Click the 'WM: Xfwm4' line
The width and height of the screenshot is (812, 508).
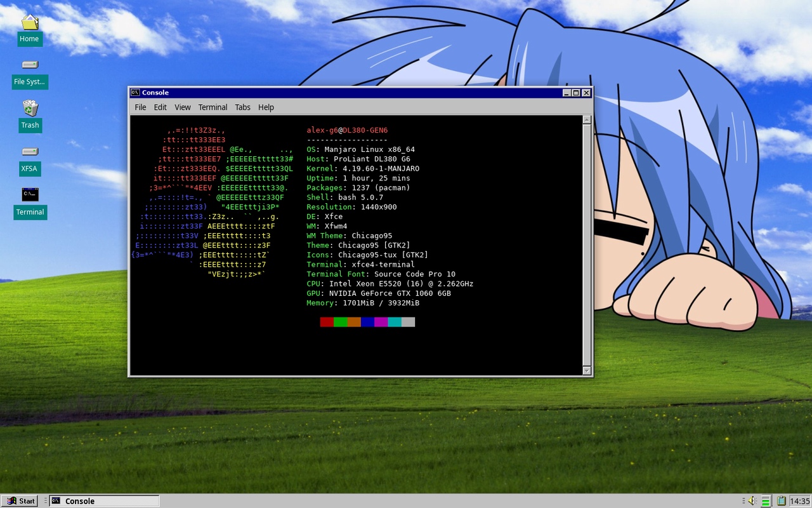coord(327,226)
